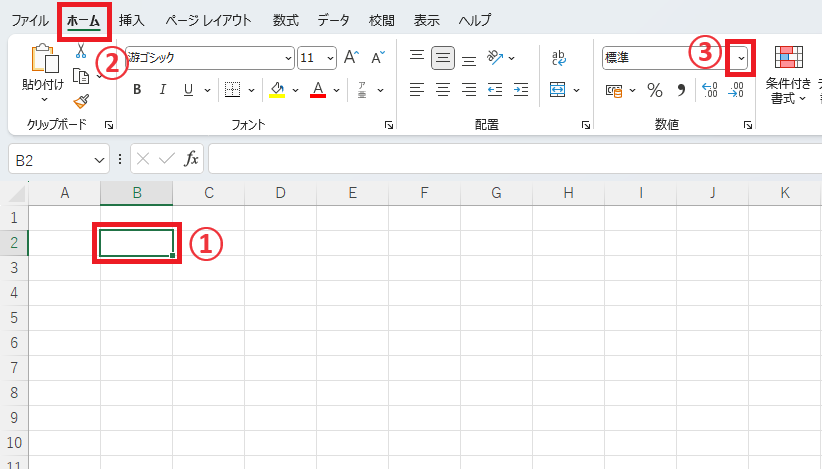
Task: Apply cell borders icon
Action: click(232, 90)
